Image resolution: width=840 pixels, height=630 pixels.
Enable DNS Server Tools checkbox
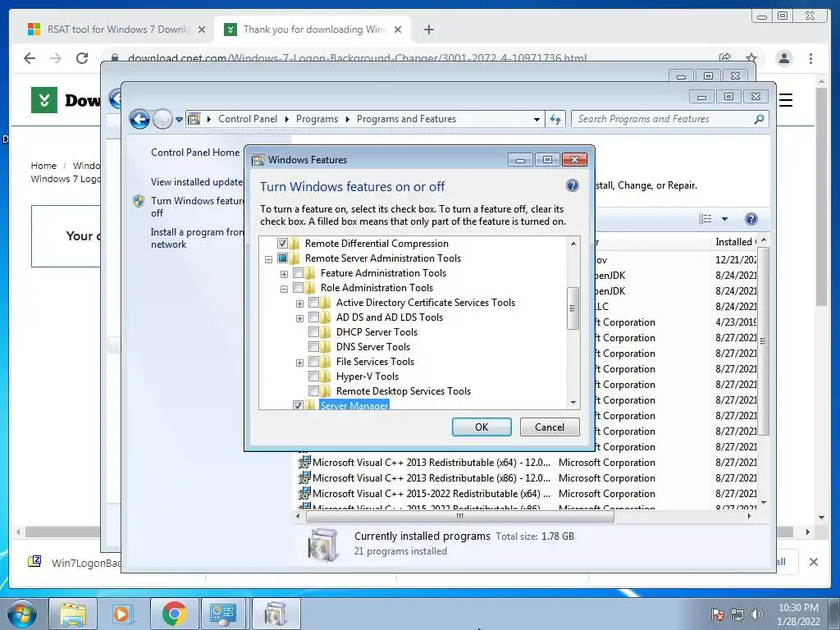(x=313, y=347)
